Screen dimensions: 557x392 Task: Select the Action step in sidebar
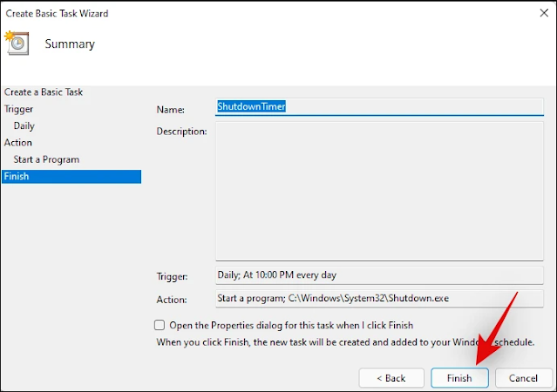(18, 142)
